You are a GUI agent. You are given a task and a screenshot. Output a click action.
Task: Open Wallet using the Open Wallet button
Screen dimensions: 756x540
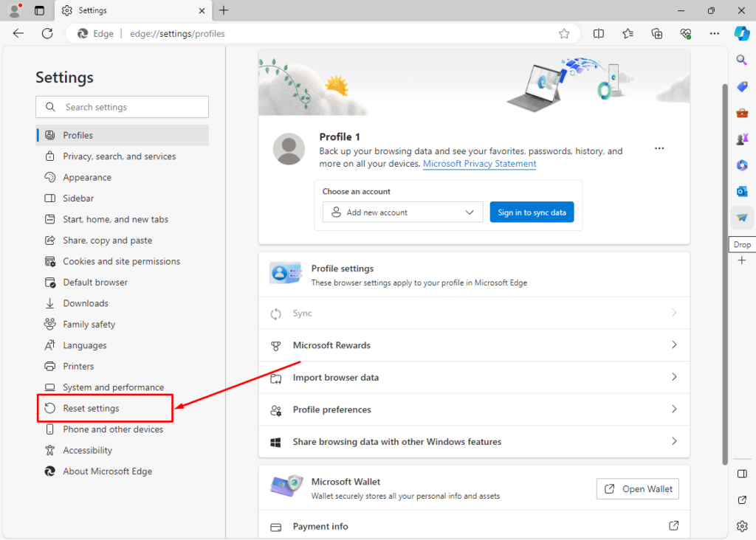[x=637, y=488]
